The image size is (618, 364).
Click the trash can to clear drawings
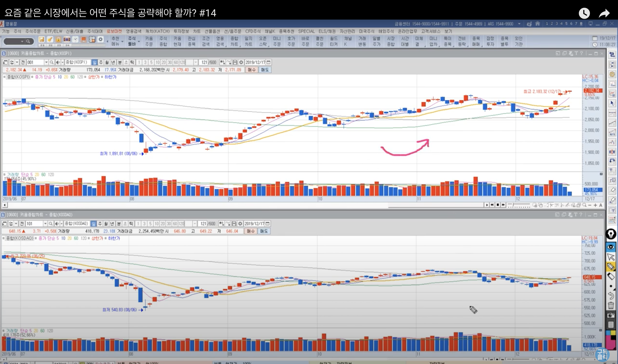tap(611, 306)
